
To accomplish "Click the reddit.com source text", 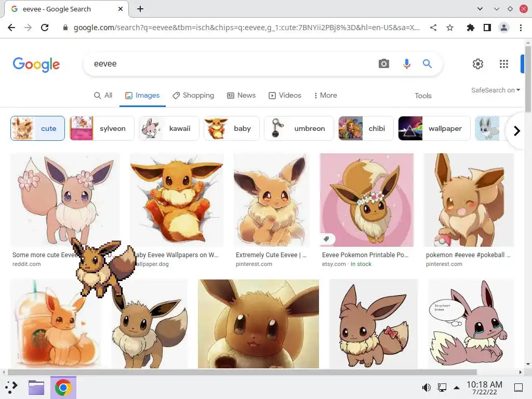I will pyautogui.click(x=26, y=264).
